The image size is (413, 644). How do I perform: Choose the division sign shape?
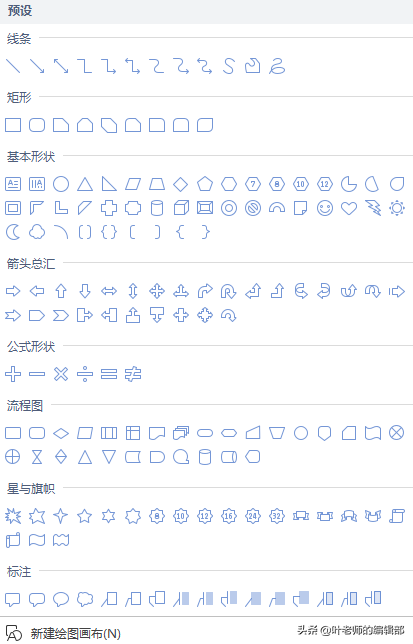[x=85, y=374]
